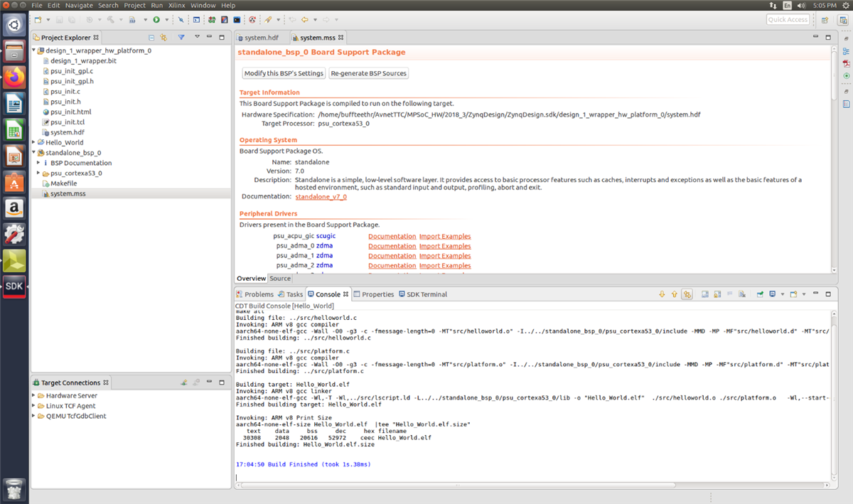Open Firefox from the Ubuntu dock
The width and height of the screenshot is (853, 504).
point(14,77)
